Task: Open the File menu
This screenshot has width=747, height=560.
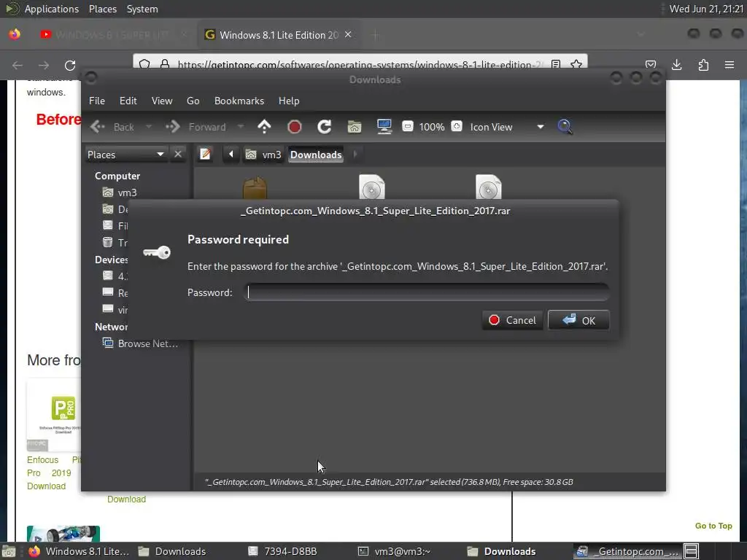Action: coord(97,101)
